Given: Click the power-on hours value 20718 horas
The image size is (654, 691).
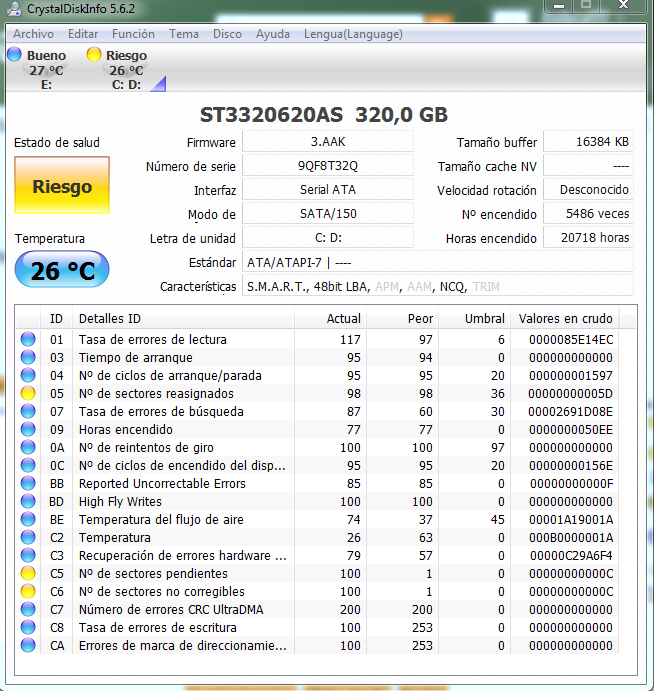Looking at the screenshot, I should tap(588, 238).
